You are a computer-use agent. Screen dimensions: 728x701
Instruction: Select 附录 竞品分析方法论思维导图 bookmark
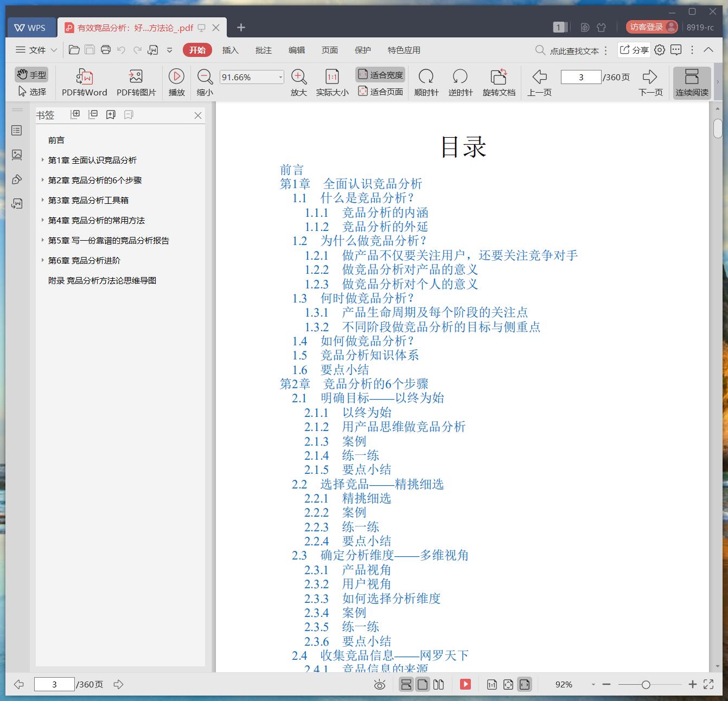tap(102, 280)
